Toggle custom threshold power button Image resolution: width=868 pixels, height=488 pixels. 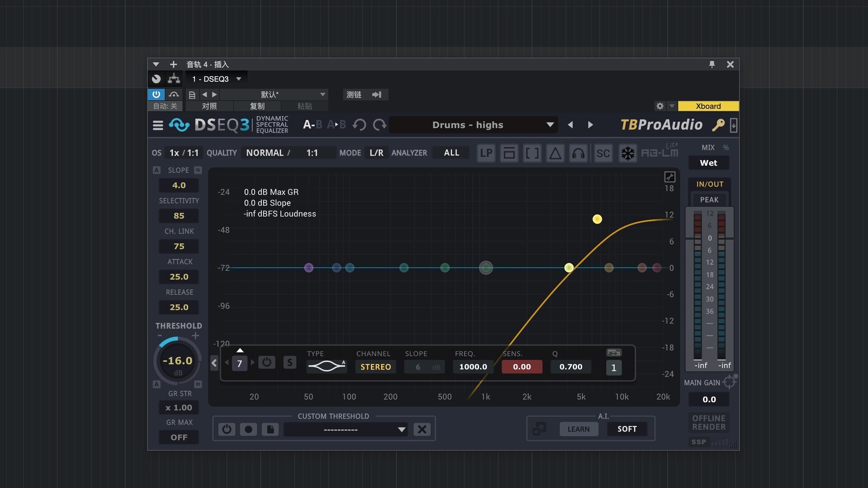[226, 429]
